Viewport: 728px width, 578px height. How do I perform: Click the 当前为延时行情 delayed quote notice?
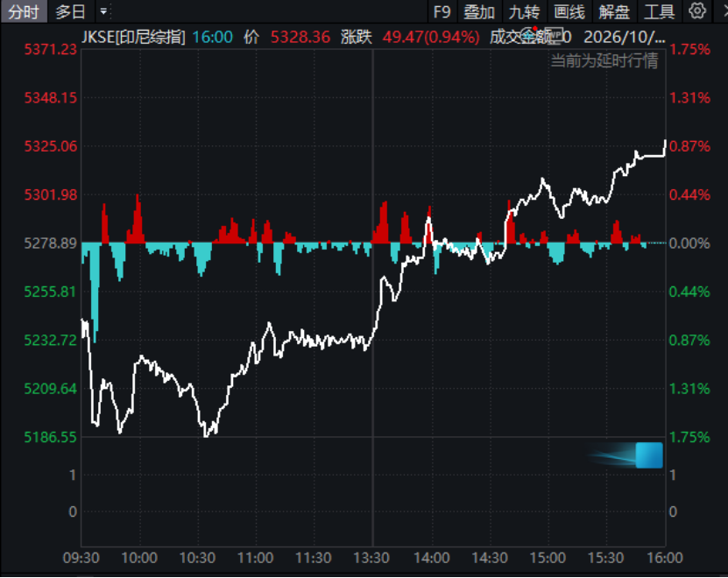pos(604,60)
